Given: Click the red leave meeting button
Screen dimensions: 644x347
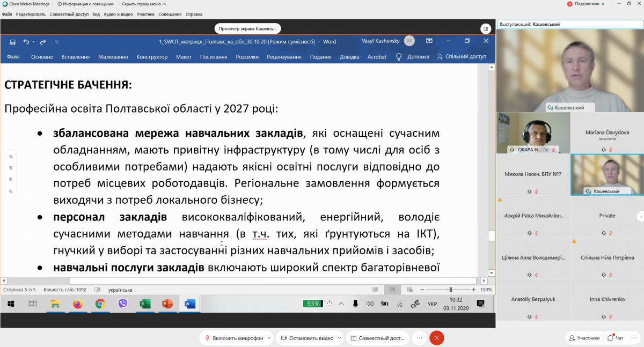Looking at the screenshot, I should pos(437,338).
